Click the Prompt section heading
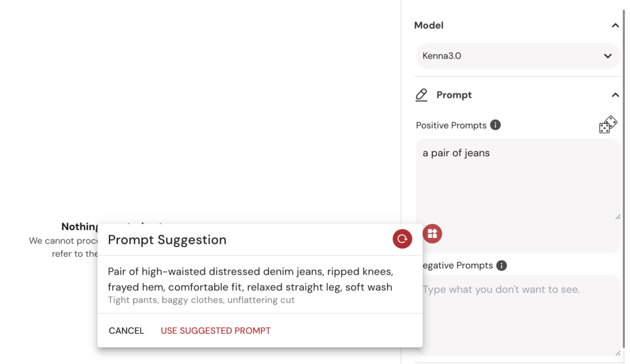The width and height of the screenshot is (630, 364). 454,95
